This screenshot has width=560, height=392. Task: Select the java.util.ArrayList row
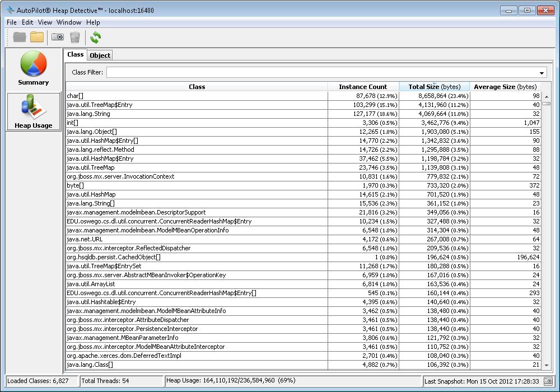304,284
